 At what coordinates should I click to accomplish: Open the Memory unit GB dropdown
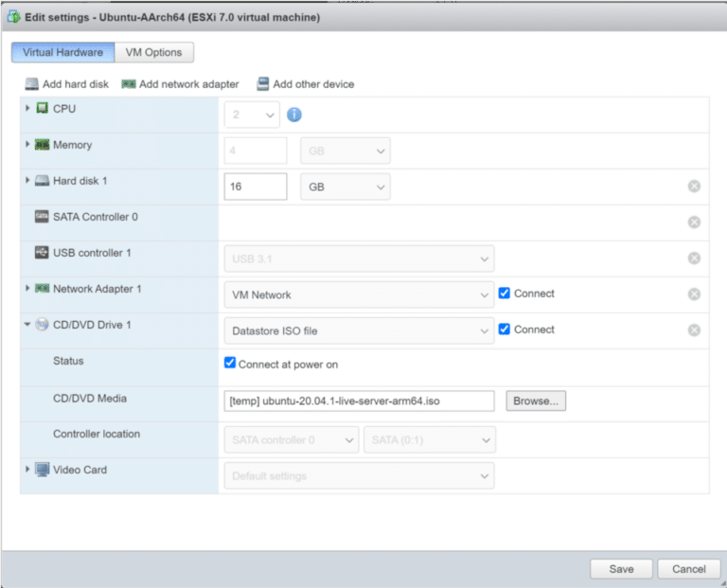346,151
